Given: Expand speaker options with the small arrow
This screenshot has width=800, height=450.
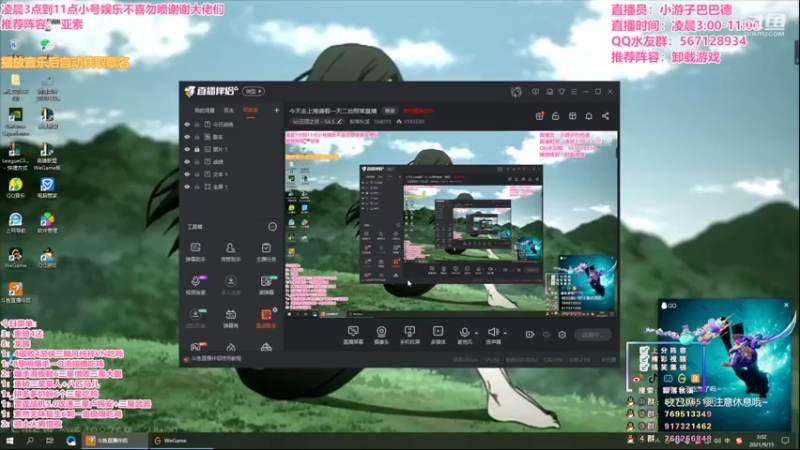Looking at the screenshot, I should pos(505,333).
